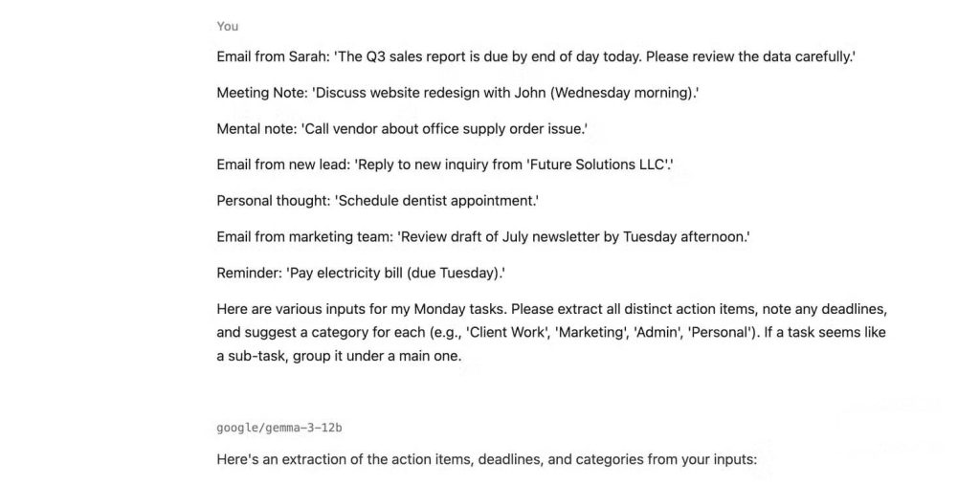Select the Mental note about calling vendor
Screen dimensions: 980x485
[402, 129]
